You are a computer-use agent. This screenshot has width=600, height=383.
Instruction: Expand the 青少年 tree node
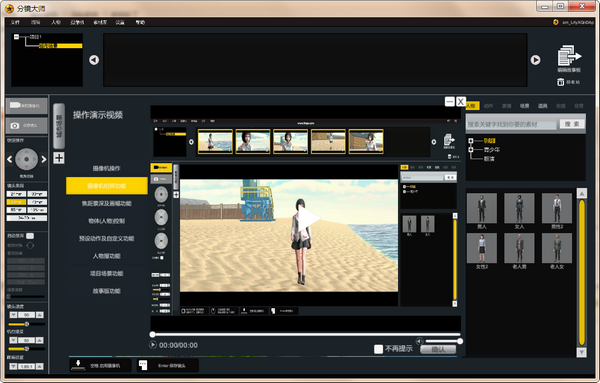[x=471, y=150]
